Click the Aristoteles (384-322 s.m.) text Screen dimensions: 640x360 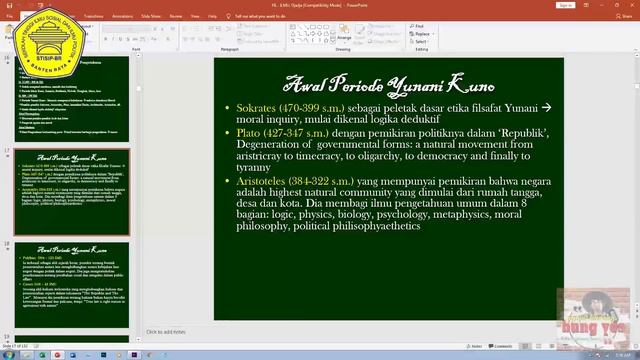pyautogui.click(x=295, y=181)
